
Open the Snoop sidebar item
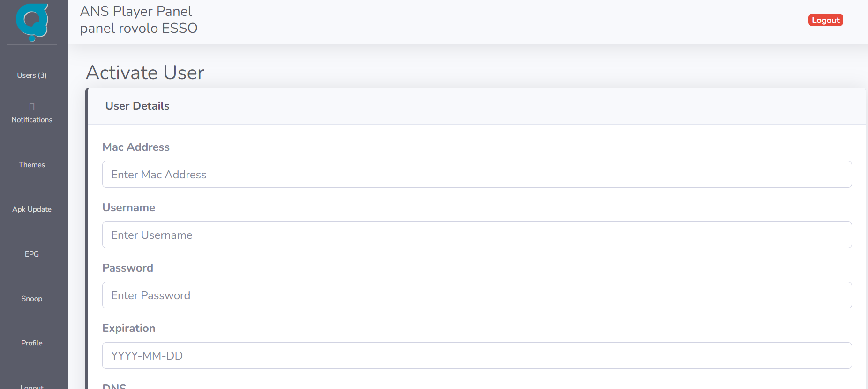tap(32, 299)
